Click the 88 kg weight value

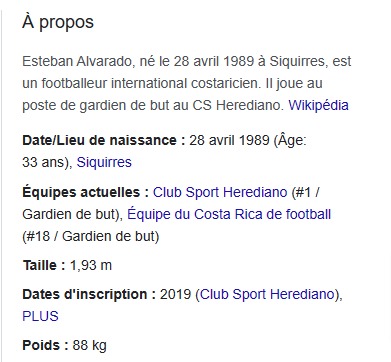89,345
